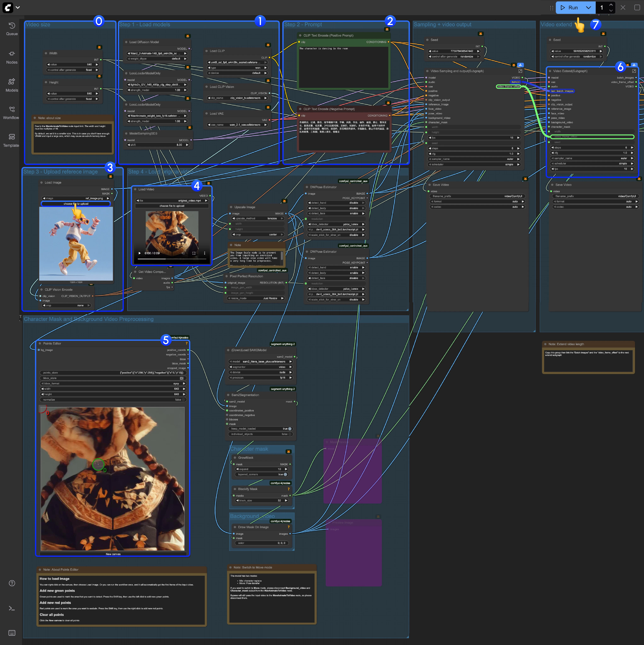Click the fox badge icon above the Seed node
Viewport: 644px width, 645px height.
[x=481, y=34]
